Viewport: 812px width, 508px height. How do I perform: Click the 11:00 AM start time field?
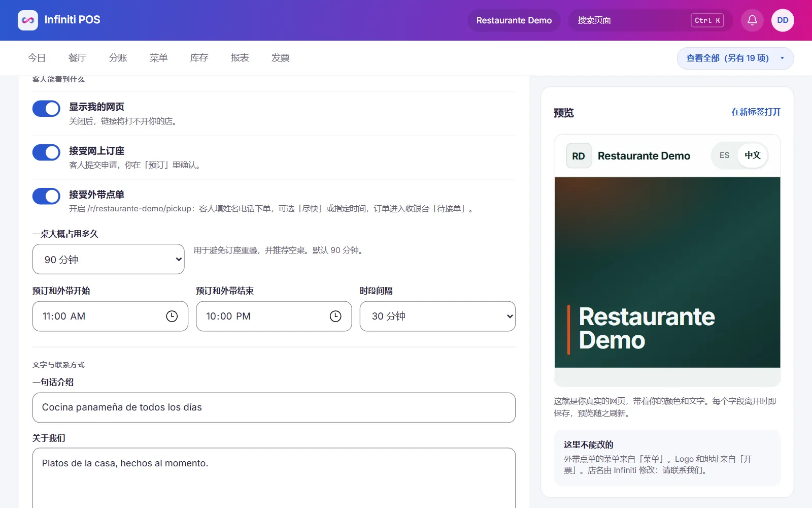[110, 316]
